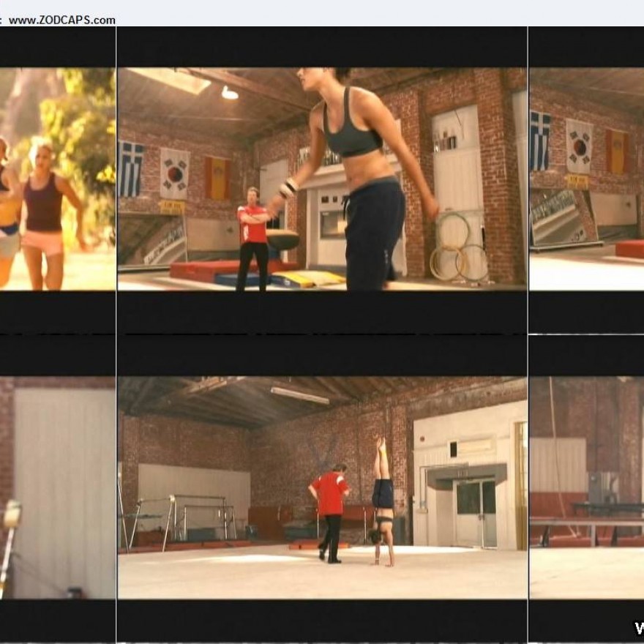Open the bottom-center handstand thumbnail
Screen dimensions: 644x644
(x=322, y=487)
